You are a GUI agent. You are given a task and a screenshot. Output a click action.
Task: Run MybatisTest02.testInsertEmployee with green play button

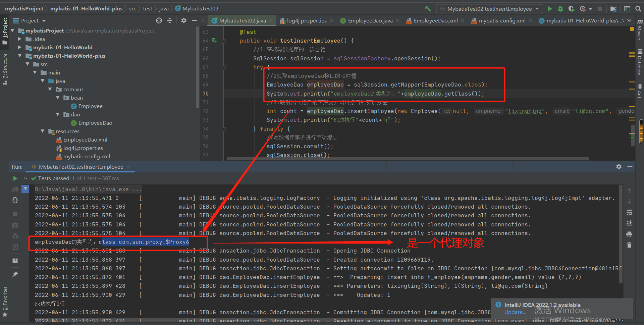tap(550, 9)
